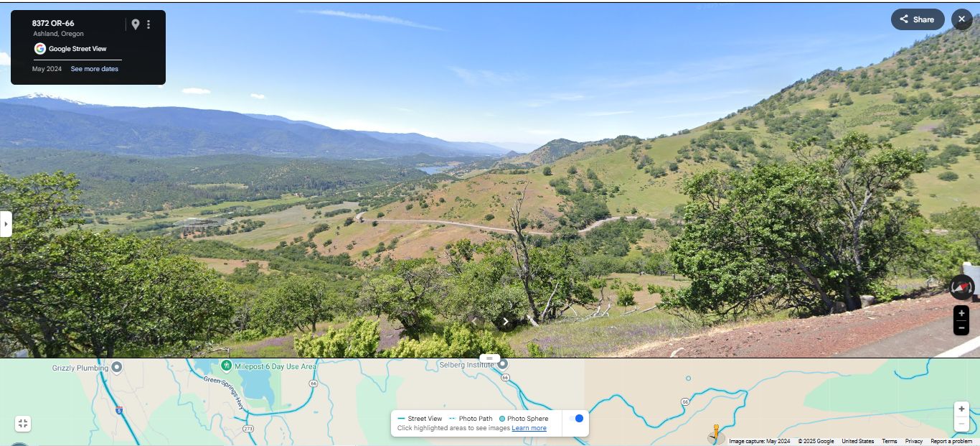
Task: Expand the side panel with the arrow tab
Action: coord(6,223)
